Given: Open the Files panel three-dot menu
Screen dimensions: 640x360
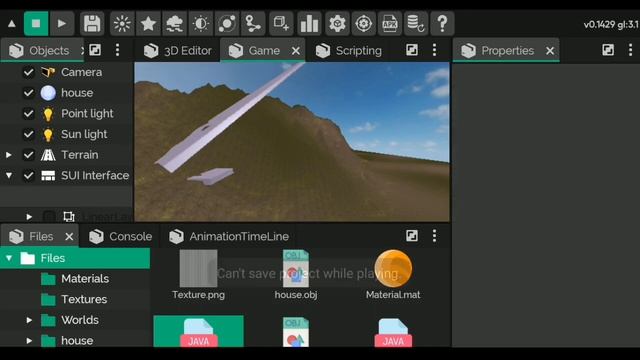Looking at the screenshot, I should 434,236.
